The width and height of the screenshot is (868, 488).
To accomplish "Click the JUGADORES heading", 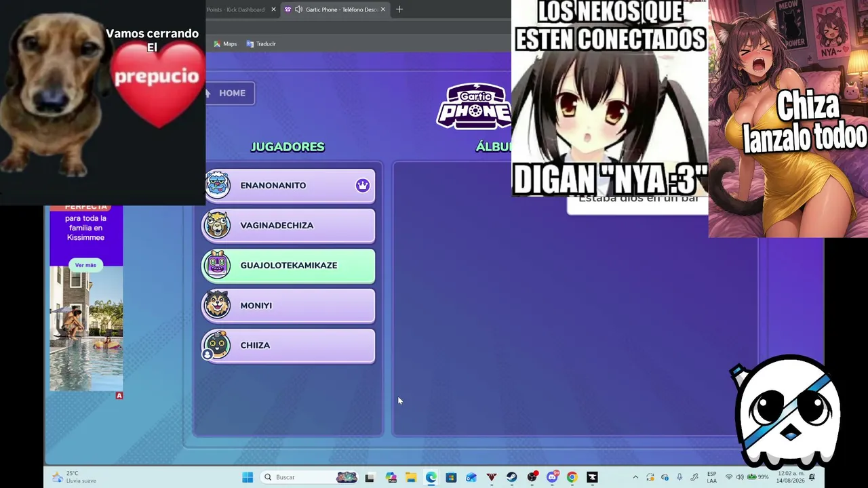I will coord(288,147).
